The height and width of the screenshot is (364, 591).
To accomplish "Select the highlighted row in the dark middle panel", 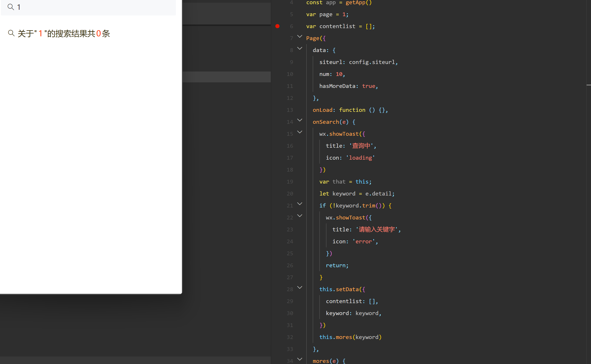I will (226, 77).
